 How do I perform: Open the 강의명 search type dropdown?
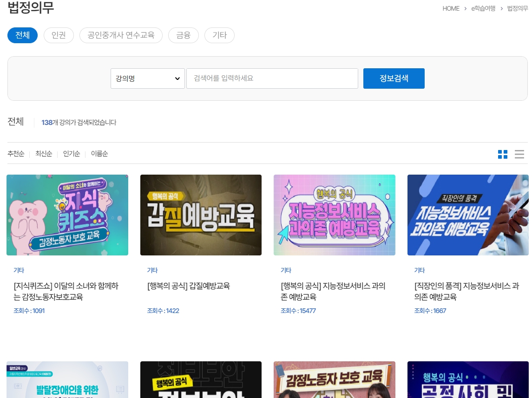pos(148,78)
